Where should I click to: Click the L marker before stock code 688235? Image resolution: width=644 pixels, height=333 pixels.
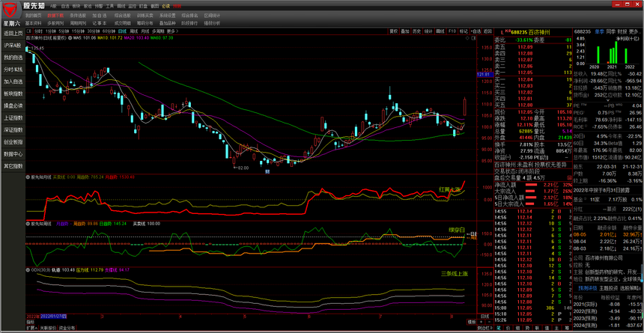[503, 31]
